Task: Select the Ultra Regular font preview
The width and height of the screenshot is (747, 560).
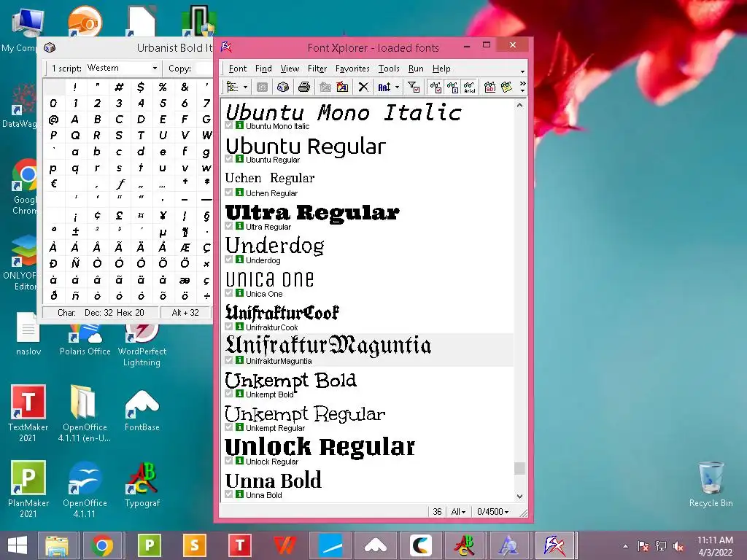Action: (x=312, y=212)
